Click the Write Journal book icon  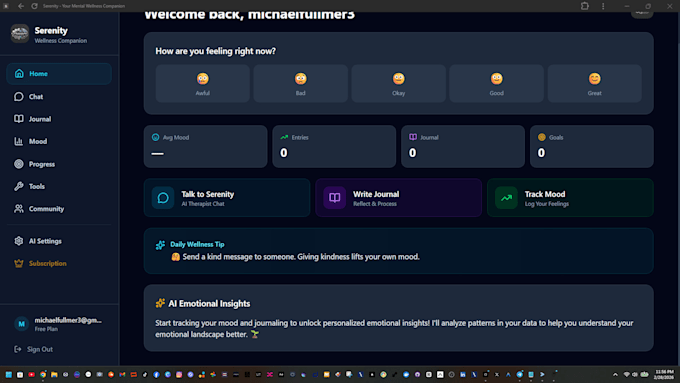tap(335, 198)
